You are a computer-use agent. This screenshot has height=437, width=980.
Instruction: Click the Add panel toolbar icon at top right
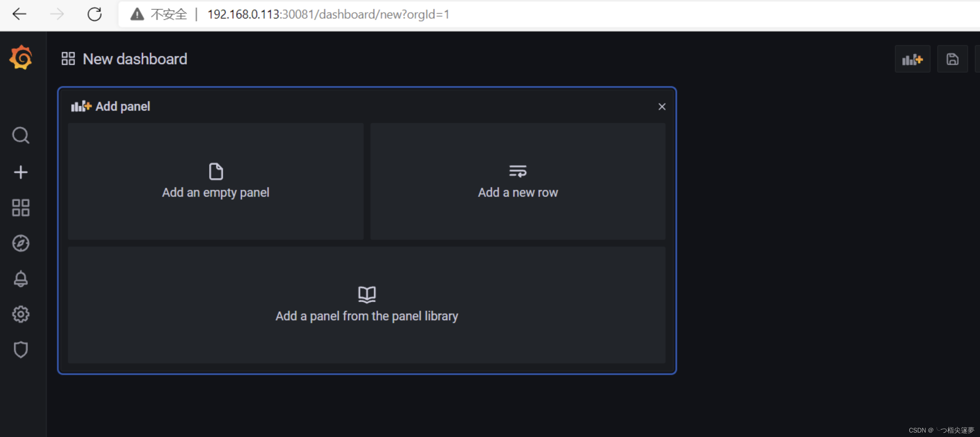tap(912, 59)
